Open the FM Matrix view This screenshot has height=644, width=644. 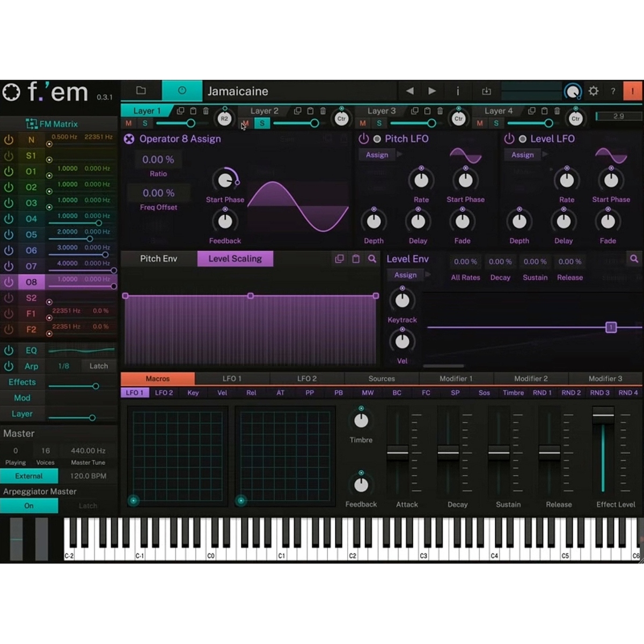point(52,123)
